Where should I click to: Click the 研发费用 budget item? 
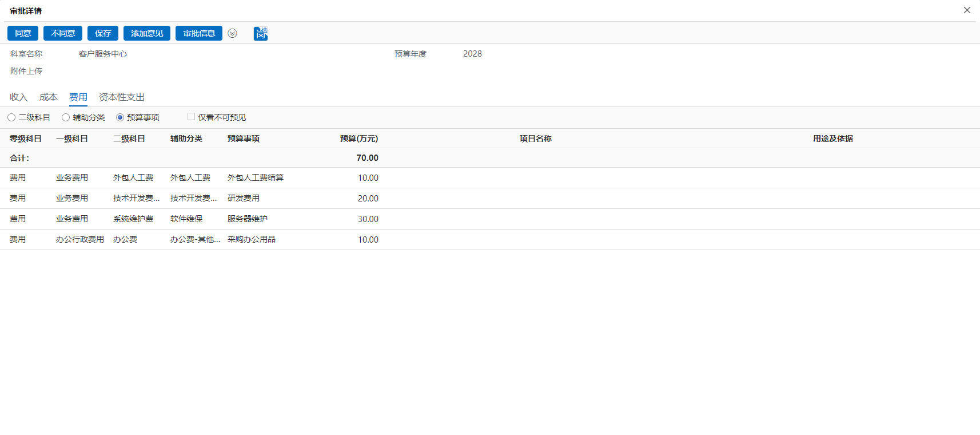[x=244, y=199]
